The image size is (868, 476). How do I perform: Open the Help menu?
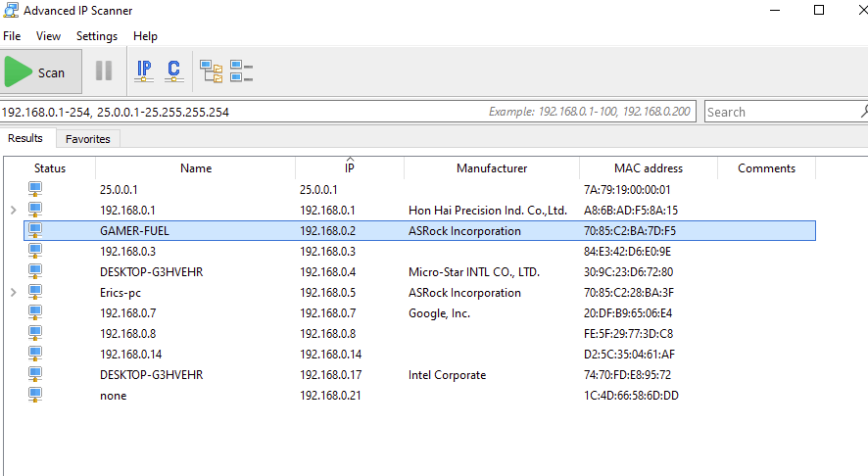click(x=145, y=36)
